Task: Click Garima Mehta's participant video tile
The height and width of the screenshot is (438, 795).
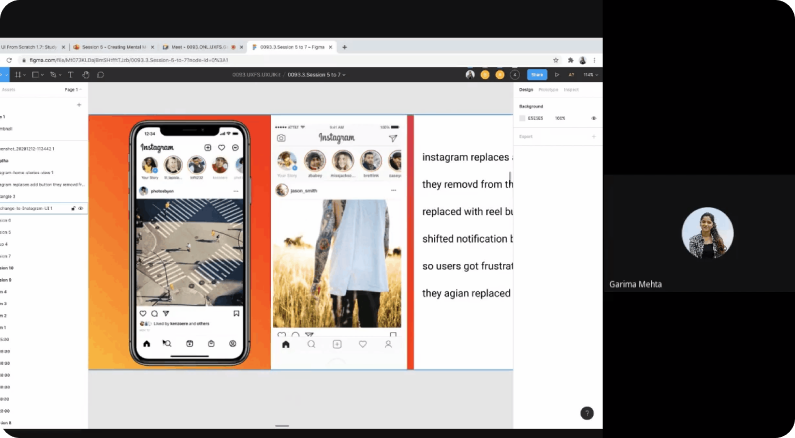Action: 699,233
